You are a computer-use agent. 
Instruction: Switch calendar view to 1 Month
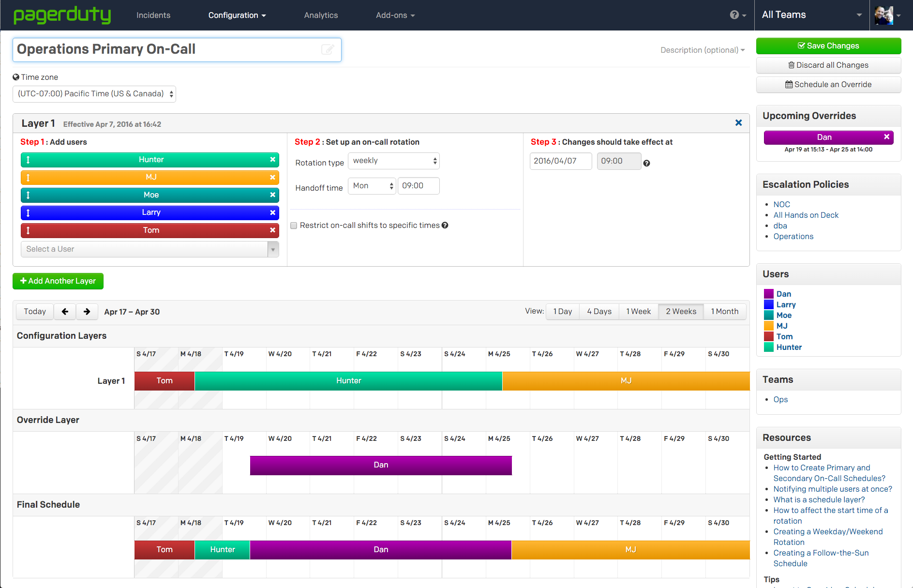point(724,312)
